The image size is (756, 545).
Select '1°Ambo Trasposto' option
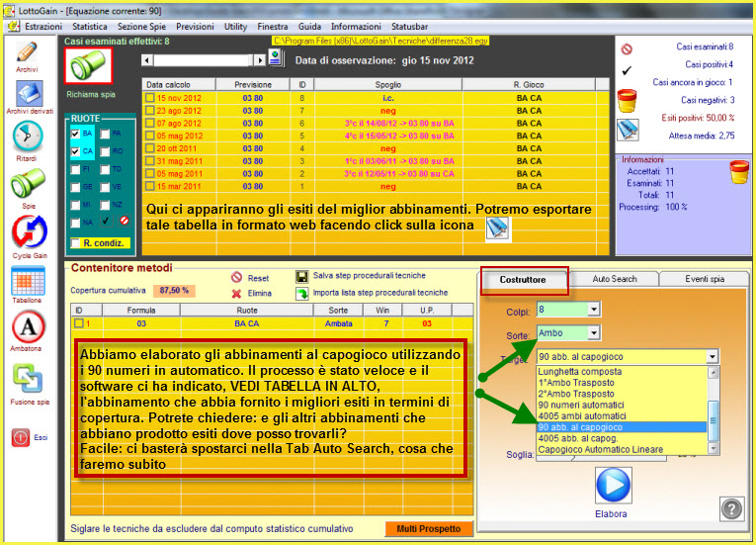click(621, 383)
